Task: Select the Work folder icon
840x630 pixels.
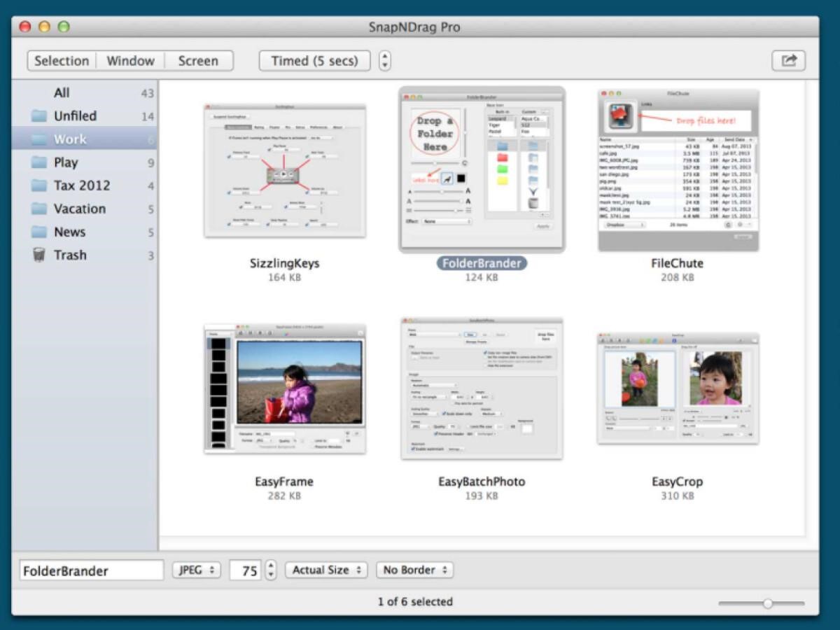Action: (39, 139)
